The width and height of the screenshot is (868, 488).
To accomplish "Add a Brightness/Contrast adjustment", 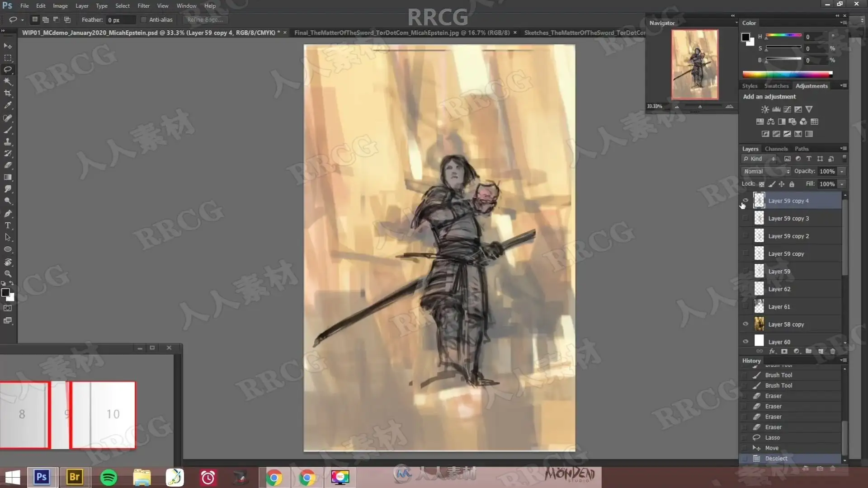I will click(764, 109).
